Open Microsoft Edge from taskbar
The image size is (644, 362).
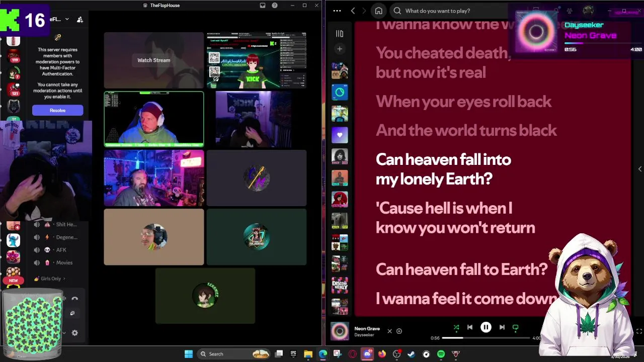[323, 354]
